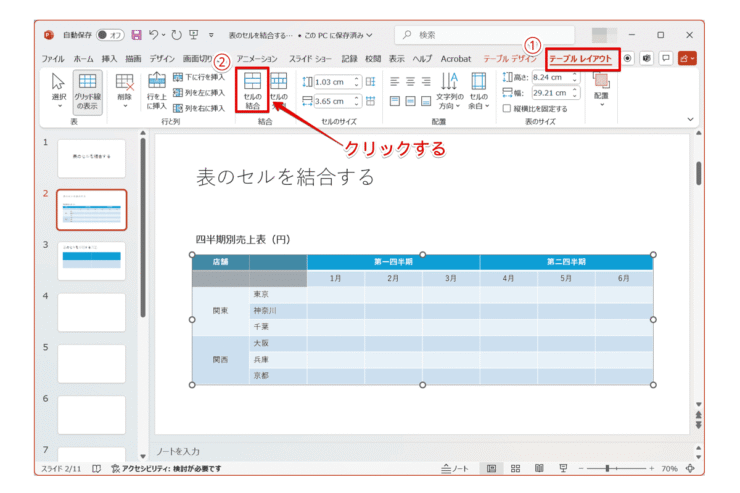Open the 配置 (Arrange) dropdown
Image resolution: width=740 pixels, height=493 pixels.
[601, 90]
